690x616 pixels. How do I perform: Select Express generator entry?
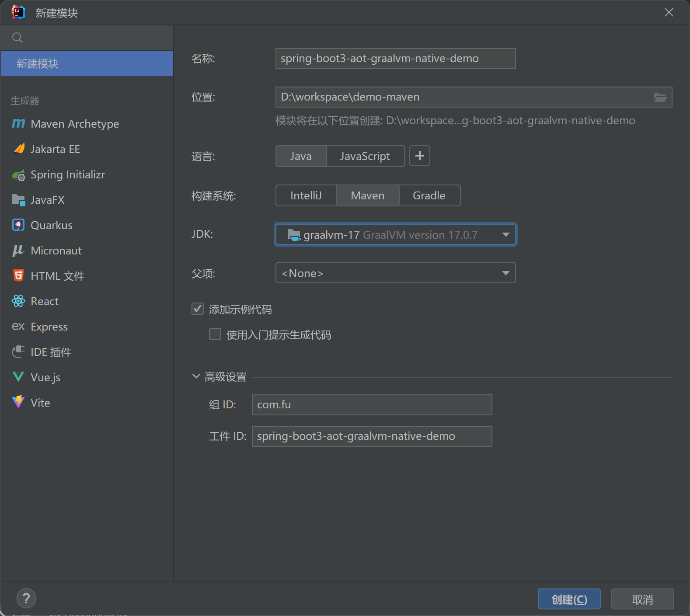click(87, 327)
